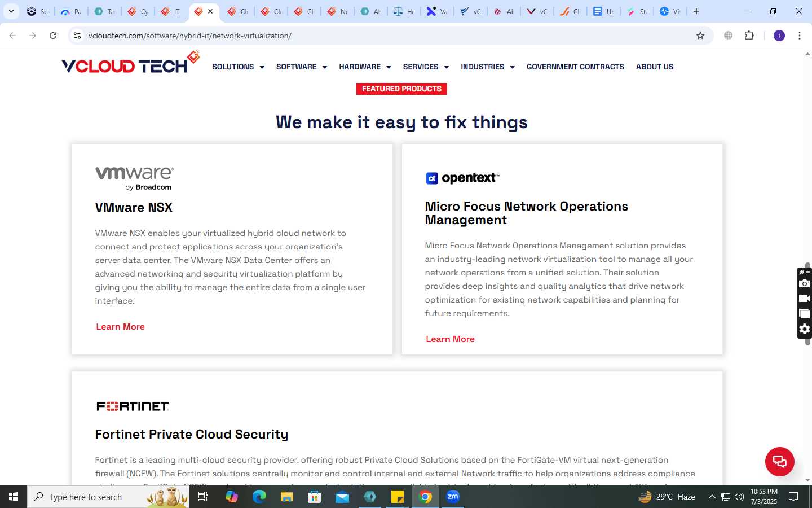Click the Micro Focus Network Operations Management heading
Viewport: 812px width, 508px height.
(527, 213)
